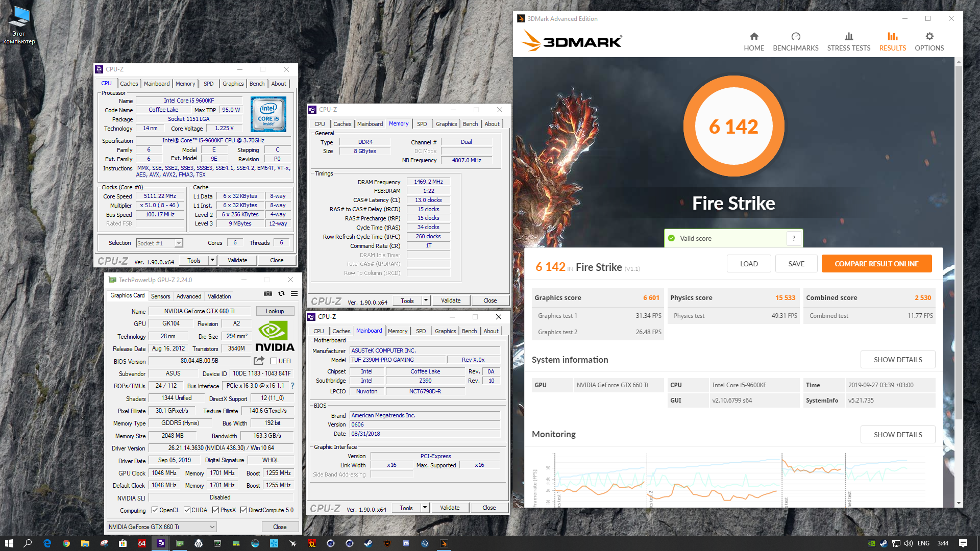
Task: Open the BENCHMARKS section in 3DMark
Action: [x=796, y=42]
